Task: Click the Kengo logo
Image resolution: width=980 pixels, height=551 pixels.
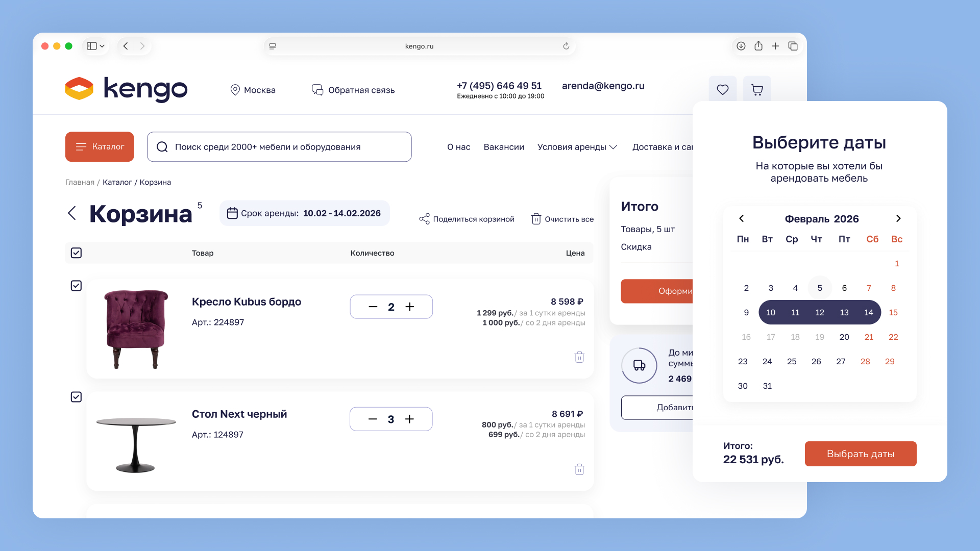Action: [126, 89]
